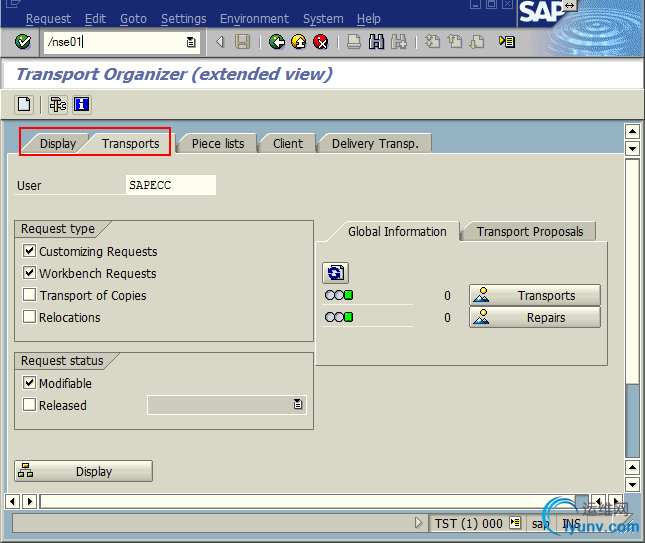Click the bottom scroll left arrow
645x543 pixels.
[x=12, y=501]
